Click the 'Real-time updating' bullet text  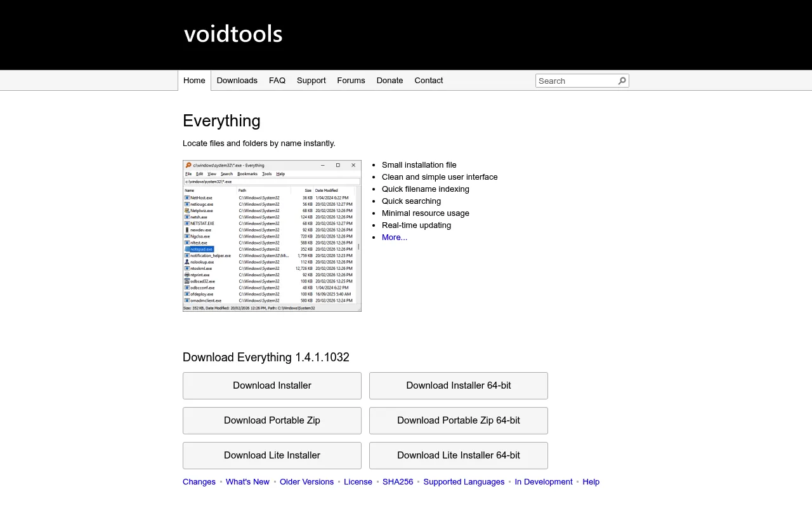click(x=416, y=225)
